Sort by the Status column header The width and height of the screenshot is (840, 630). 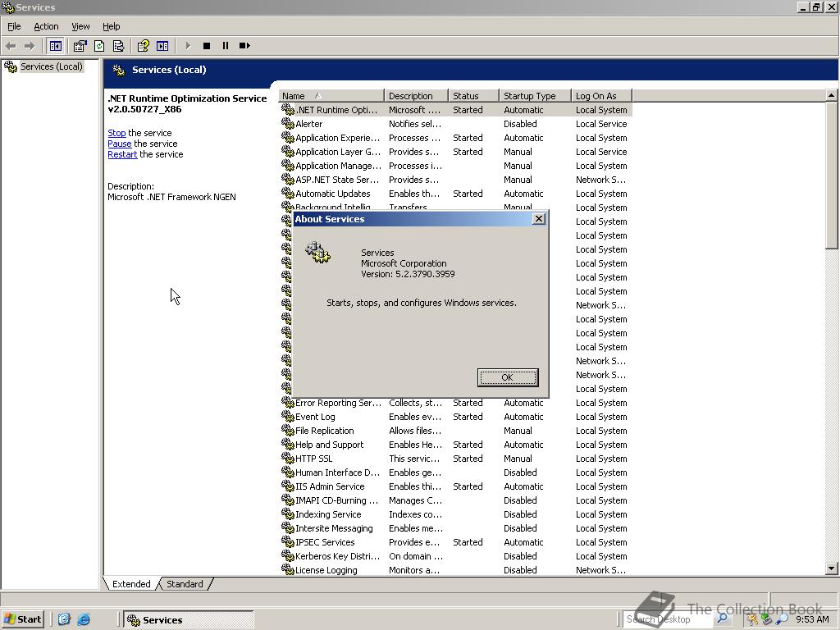point(473,96)
